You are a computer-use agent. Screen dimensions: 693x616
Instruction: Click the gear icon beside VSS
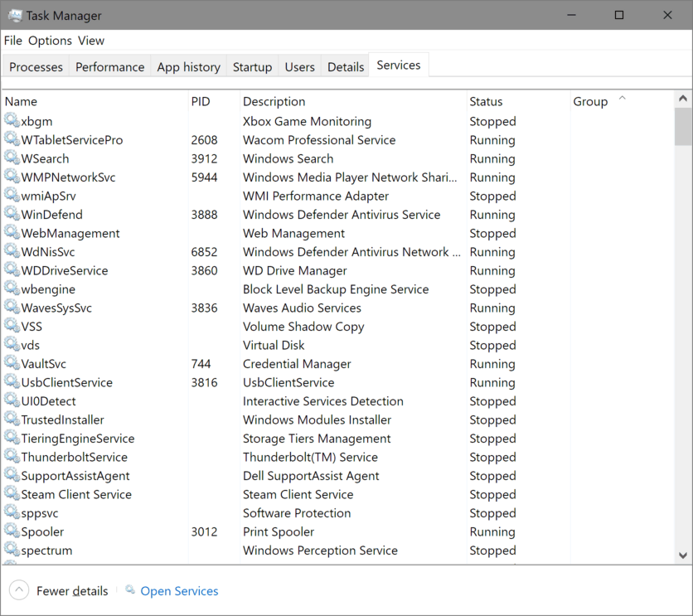[12, 325]
